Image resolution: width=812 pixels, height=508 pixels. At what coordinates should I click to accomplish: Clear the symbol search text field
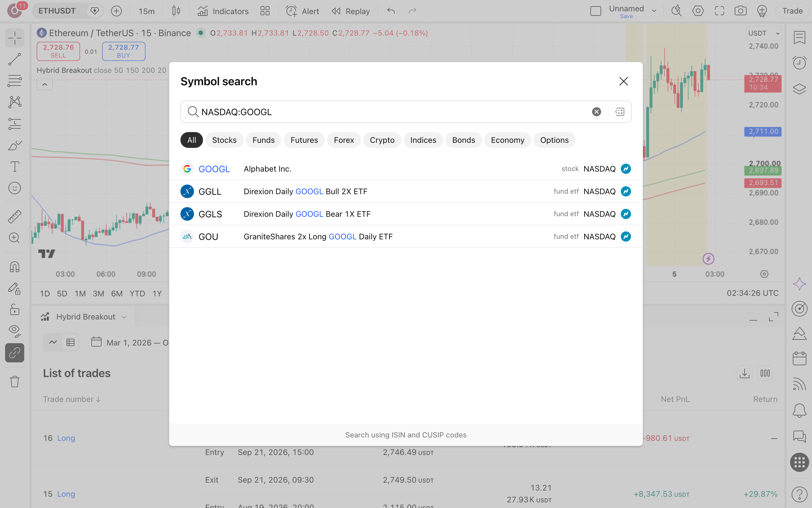pyautogui.click(x=596, y=112)
